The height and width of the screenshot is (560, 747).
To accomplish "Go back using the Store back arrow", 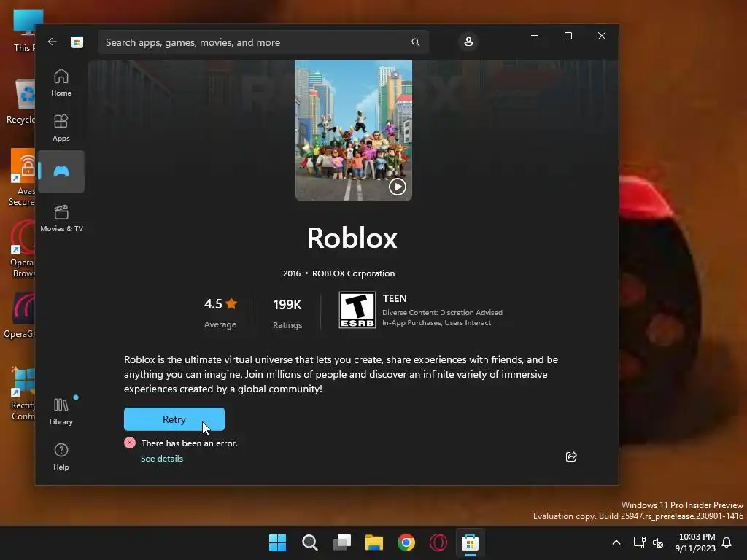I will coord(53,42).
